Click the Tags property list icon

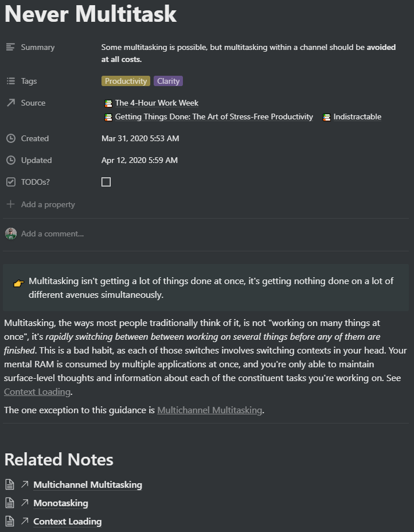[10, 81]
